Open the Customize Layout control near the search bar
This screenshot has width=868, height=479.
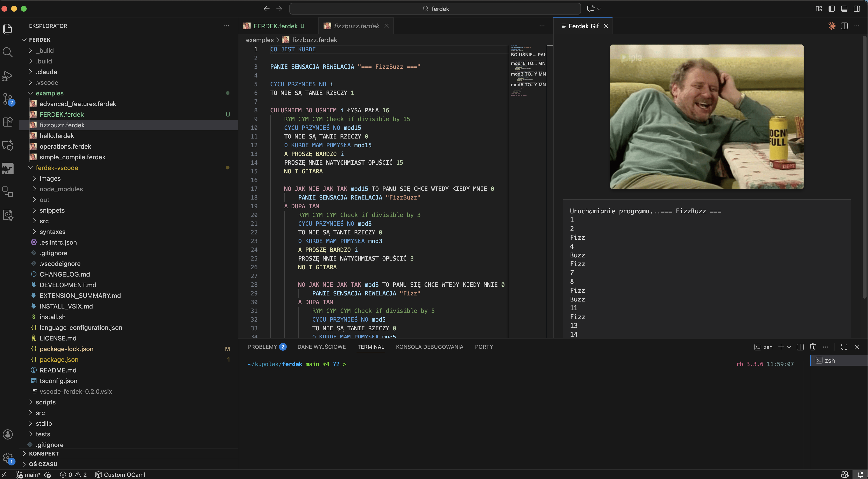(818, 8)
